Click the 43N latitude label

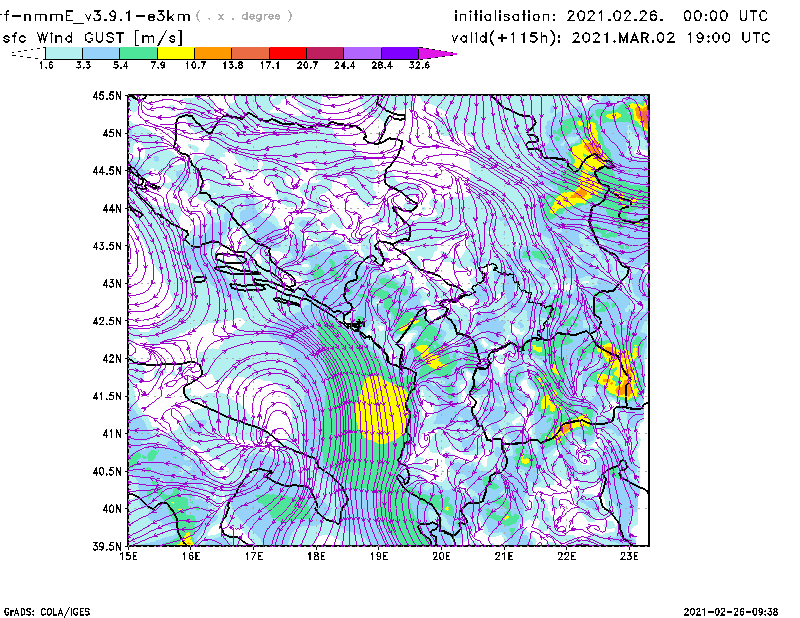(112, 283)
